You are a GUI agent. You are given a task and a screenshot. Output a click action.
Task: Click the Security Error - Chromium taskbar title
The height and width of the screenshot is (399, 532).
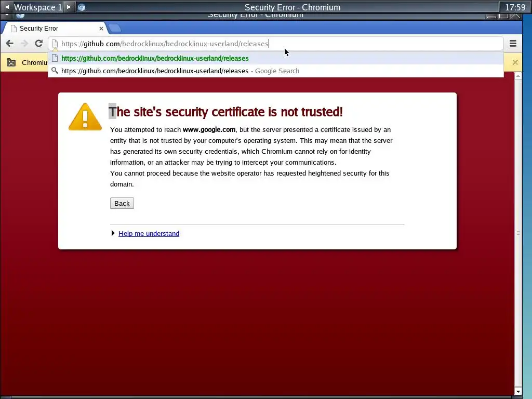tap(292, 7)
